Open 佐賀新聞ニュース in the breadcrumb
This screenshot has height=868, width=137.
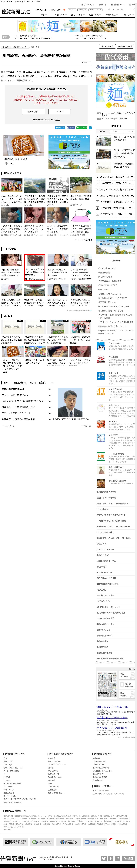coord(20,47)
